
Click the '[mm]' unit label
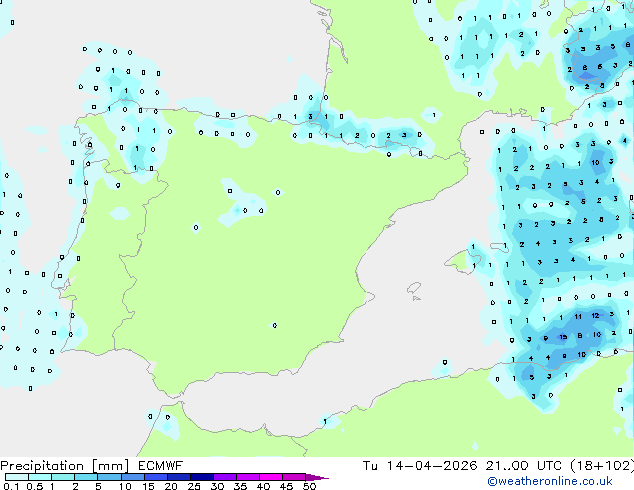(x=110, y=466)
